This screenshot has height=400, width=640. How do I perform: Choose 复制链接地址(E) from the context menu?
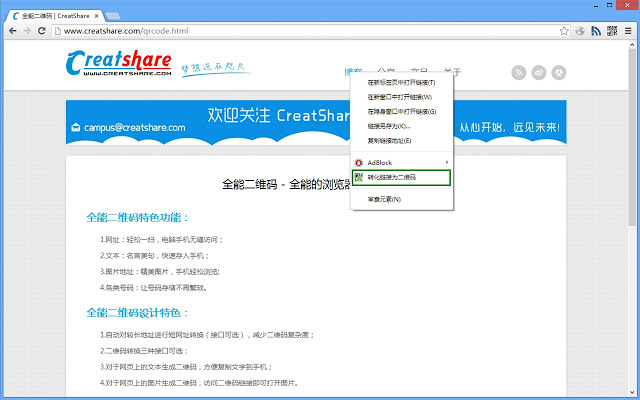point(402,141)
